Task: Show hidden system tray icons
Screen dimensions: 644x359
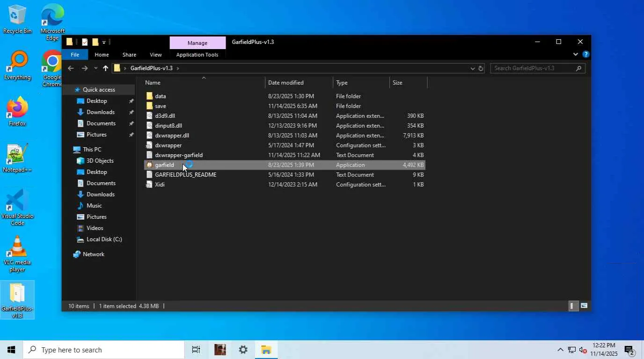Action: coord(560,350)
